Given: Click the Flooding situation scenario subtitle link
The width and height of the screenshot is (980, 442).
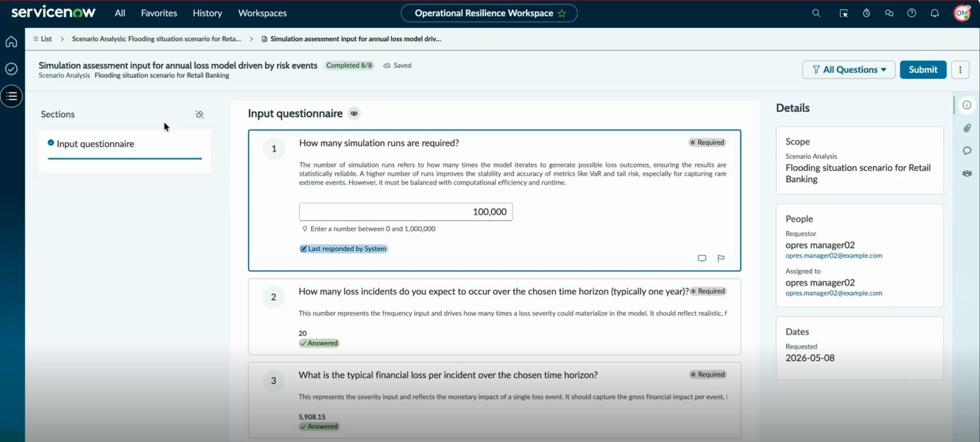Looking at the screenshot, I should click(x=162, y=76).
